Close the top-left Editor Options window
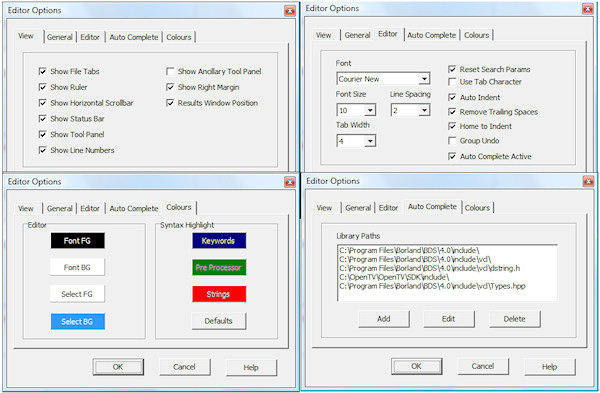Screen dimensions: 600x393 [x=290, y=11]
